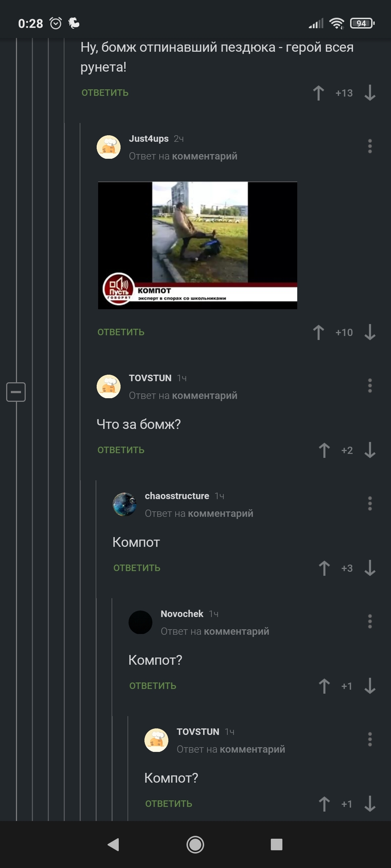Downvote the Just4ups image comment
The image size is (391, 868).
click(x=370, y=332)
